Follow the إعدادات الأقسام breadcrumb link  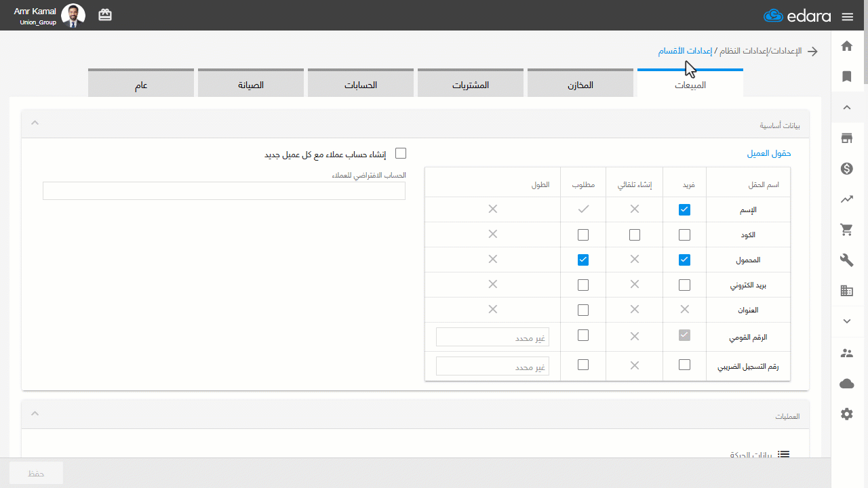coord(685,52)
